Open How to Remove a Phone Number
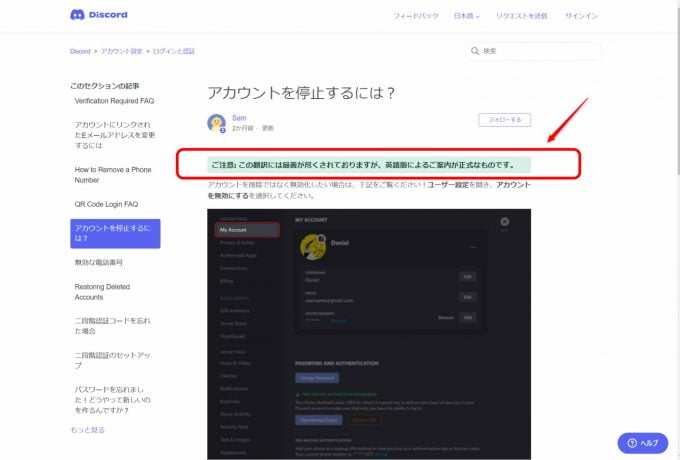 [x=115, y=174]
